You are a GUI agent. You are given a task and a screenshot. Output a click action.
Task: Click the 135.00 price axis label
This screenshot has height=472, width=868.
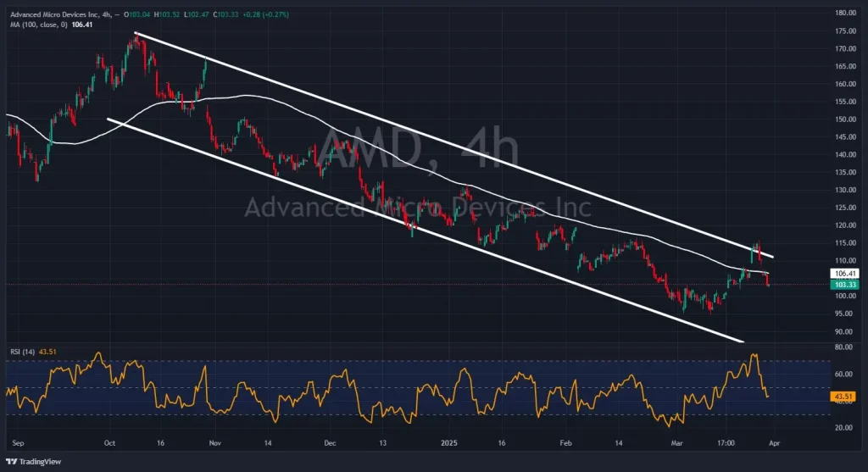[x=845, y=172]
